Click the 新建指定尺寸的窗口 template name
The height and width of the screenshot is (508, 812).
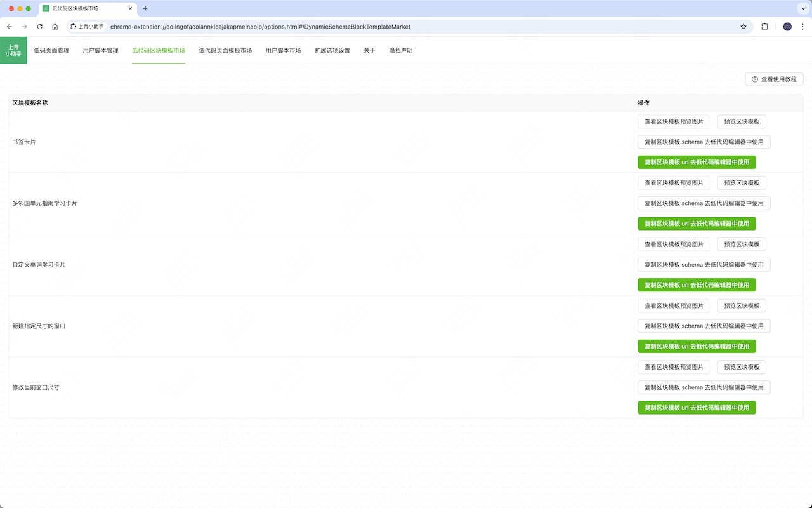pyautogui.click(x=39, y=326)
